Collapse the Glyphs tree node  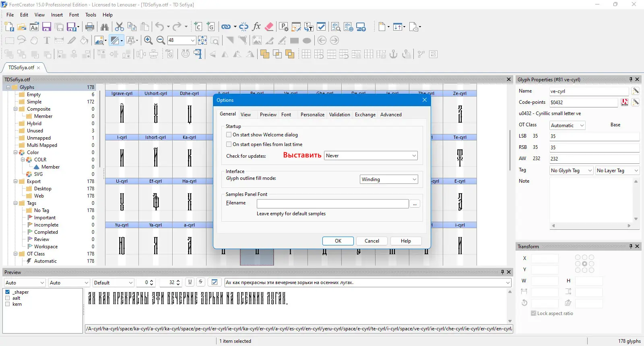[8, 87]
